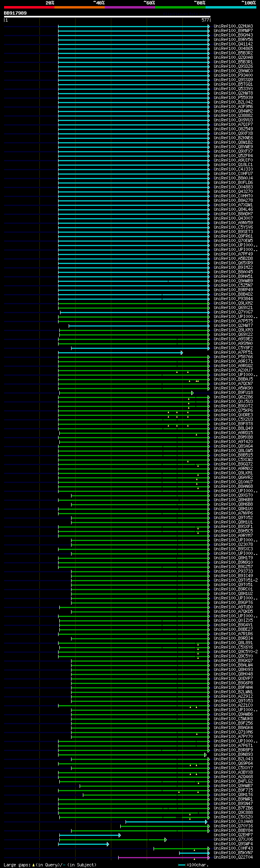260x868 pixels.
Task: Open the UniRef100_A7XQW1 hit
Action: (233, 205)
